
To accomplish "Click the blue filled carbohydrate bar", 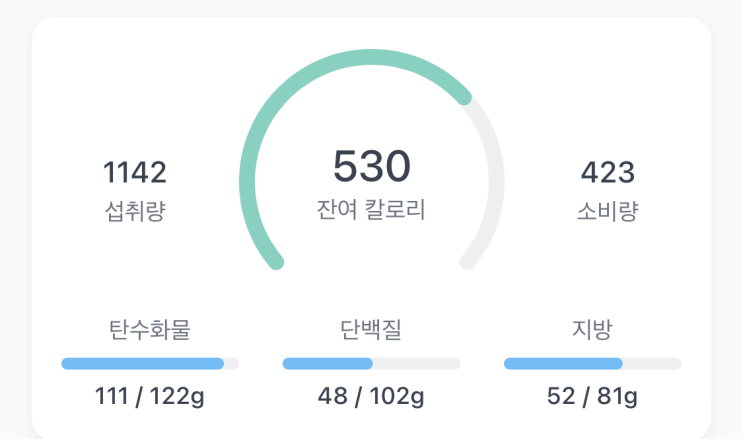I will [x=142, y=364].
